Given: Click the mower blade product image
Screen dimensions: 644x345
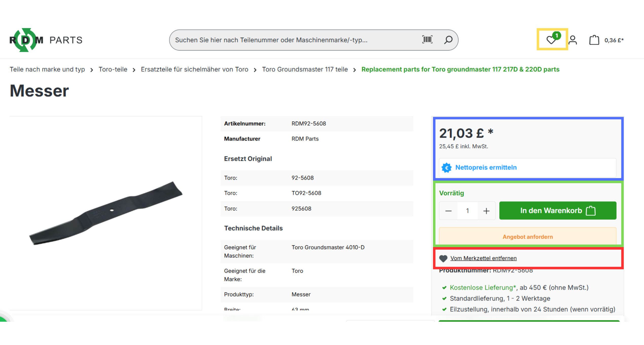Looking at the screenshot, I should (x=106, y=213).
